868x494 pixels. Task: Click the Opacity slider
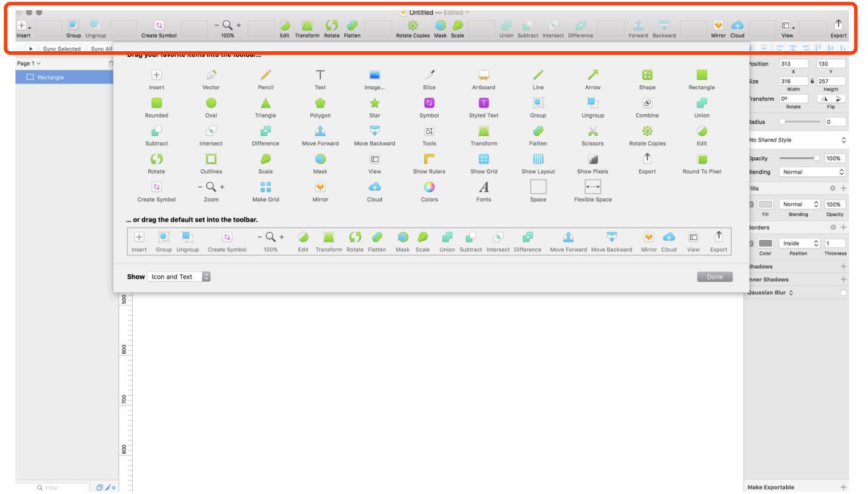click(799, 159)
